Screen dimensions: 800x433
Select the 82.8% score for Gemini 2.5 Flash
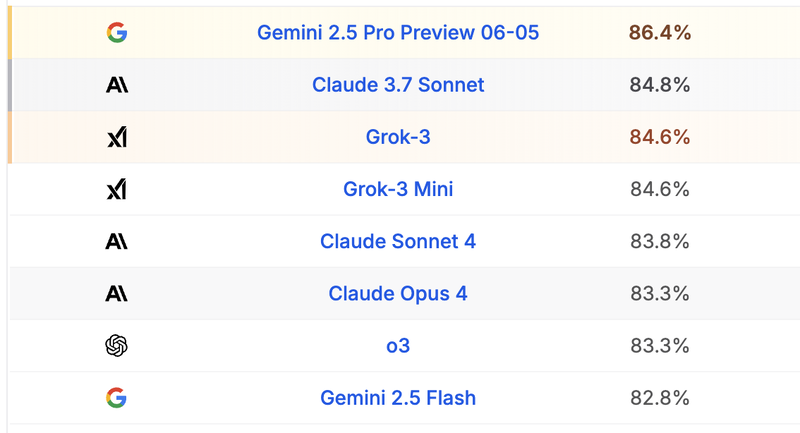(660, 398)
